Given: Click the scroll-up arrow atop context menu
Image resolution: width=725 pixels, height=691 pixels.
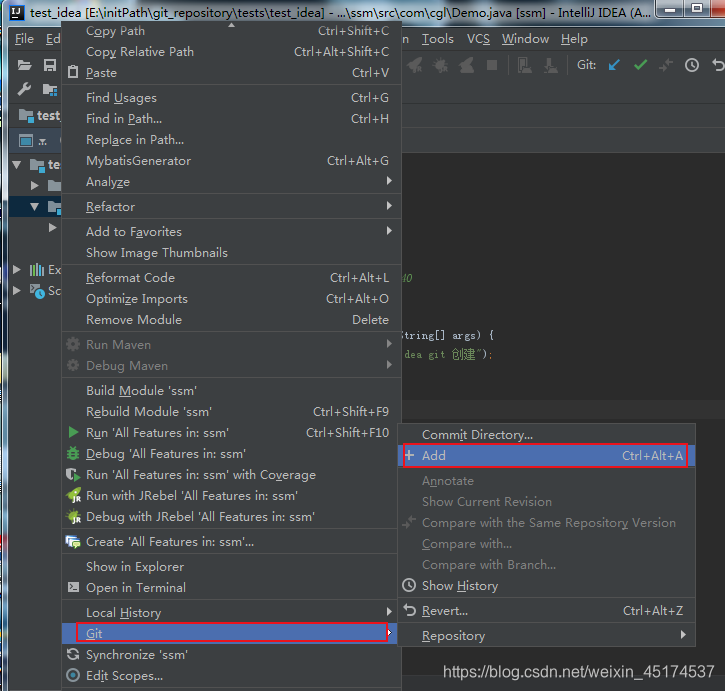Looking at the screenshot, I should [x=231, y=25].
